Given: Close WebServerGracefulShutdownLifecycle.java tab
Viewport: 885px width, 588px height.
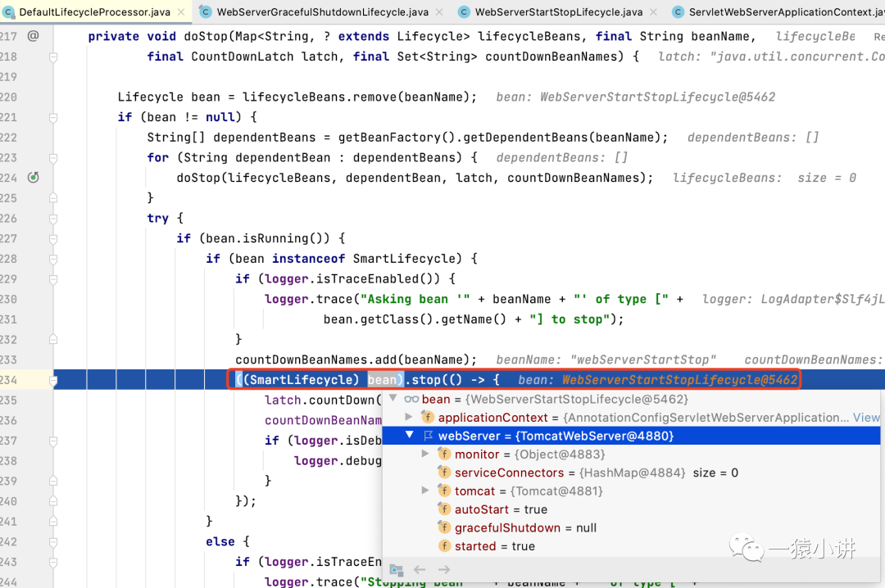Looking at the screenshot, I should [439, 11].
